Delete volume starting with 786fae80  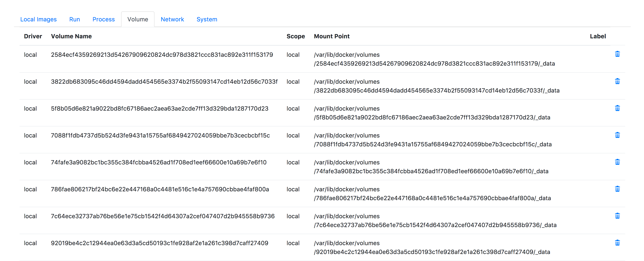(x=617, y=189)
